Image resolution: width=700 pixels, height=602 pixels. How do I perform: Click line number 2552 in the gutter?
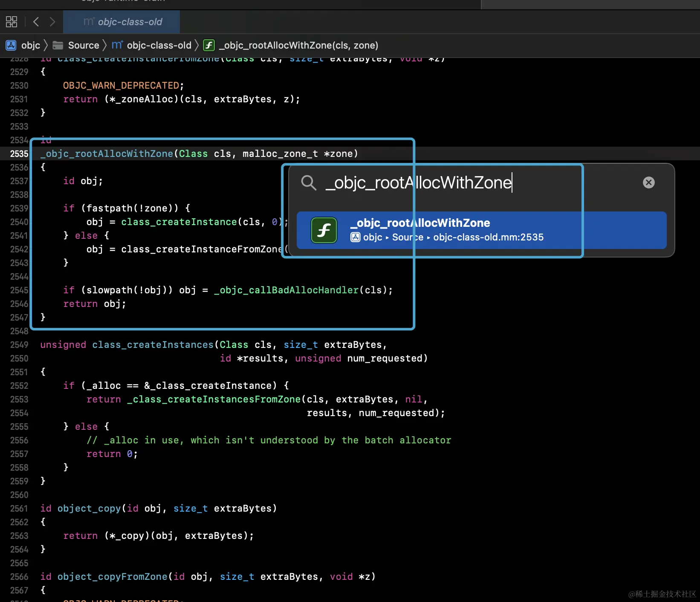click(x=19, y=386)
